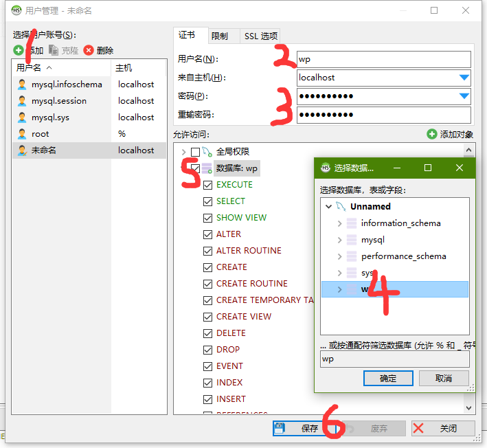
Task: Uncheck the CREATE ROUTINE privilege
Action: 208,284
